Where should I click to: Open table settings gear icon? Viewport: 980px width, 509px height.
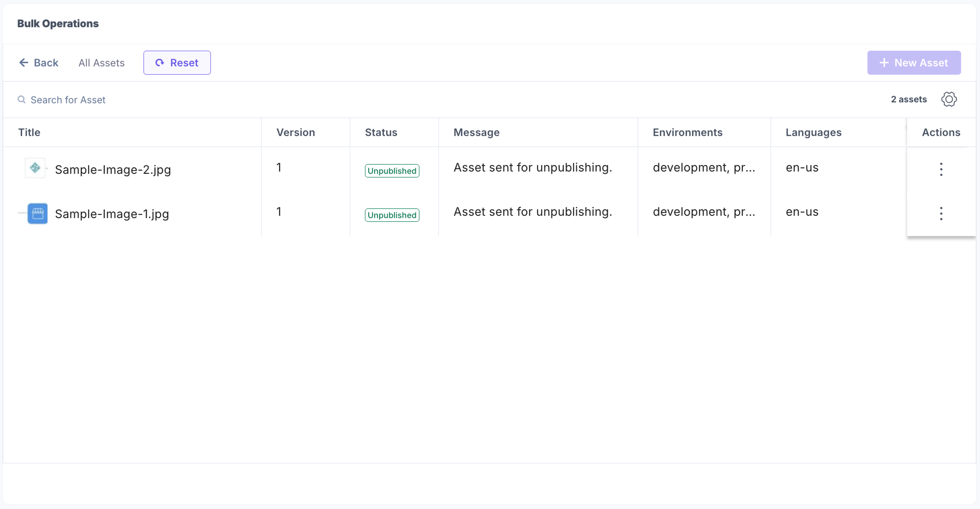[949, 99]
